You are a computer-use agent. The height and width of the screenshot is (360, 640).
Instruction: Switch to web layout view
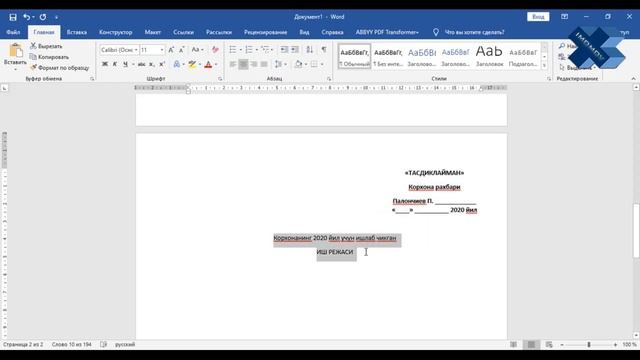[x=549, y=345]
